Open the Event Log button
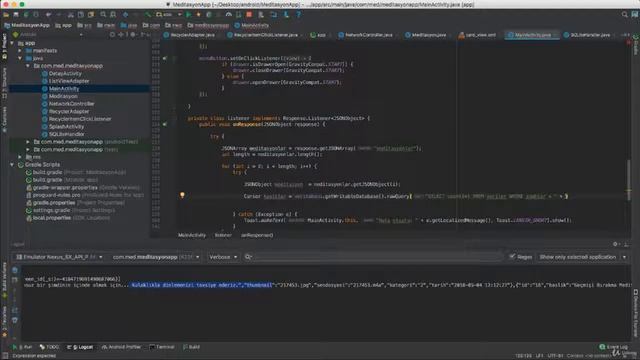This screenshot has height=360, width=640. click(613, 347)
